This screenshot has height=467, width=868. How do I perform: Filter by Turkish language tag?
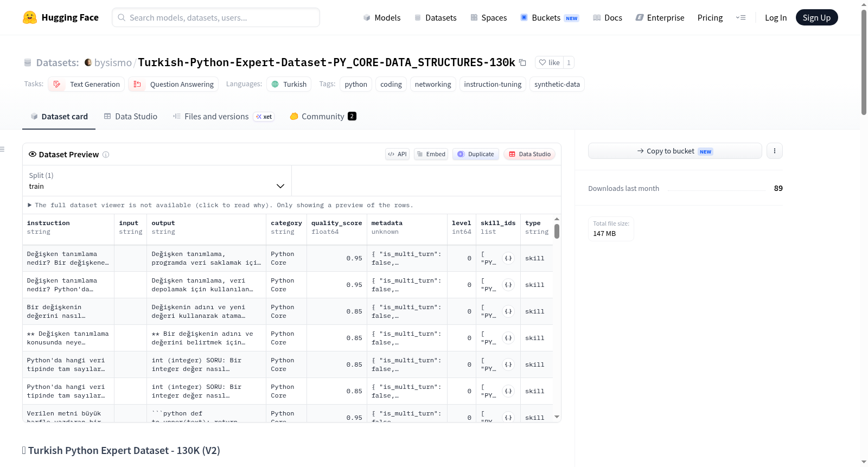[289, 84]
